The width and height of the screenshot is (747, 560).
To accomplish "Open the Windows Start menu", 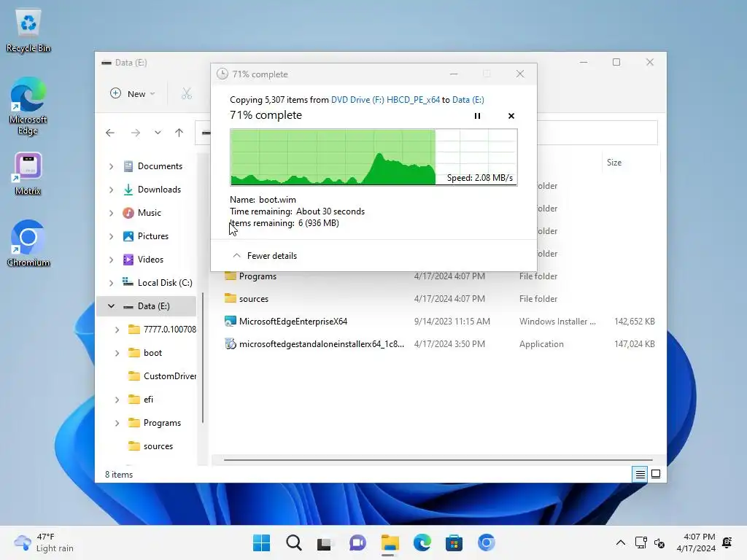I will point(261,542).
